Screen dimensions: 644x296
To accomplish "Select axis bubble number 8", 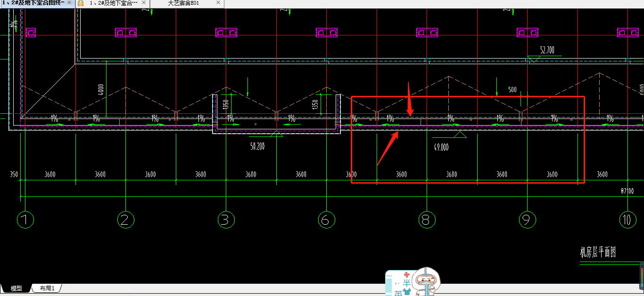I will pyautogui.click(x=427, y=220).
